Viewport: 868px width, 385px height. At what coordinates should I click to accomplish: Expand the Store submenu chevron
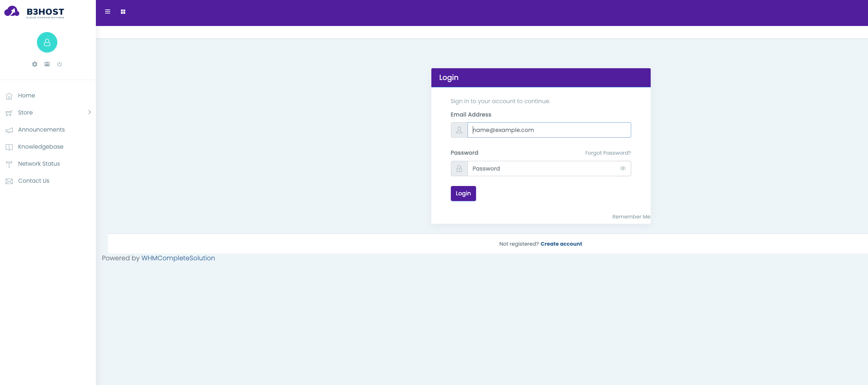point(89,112)
